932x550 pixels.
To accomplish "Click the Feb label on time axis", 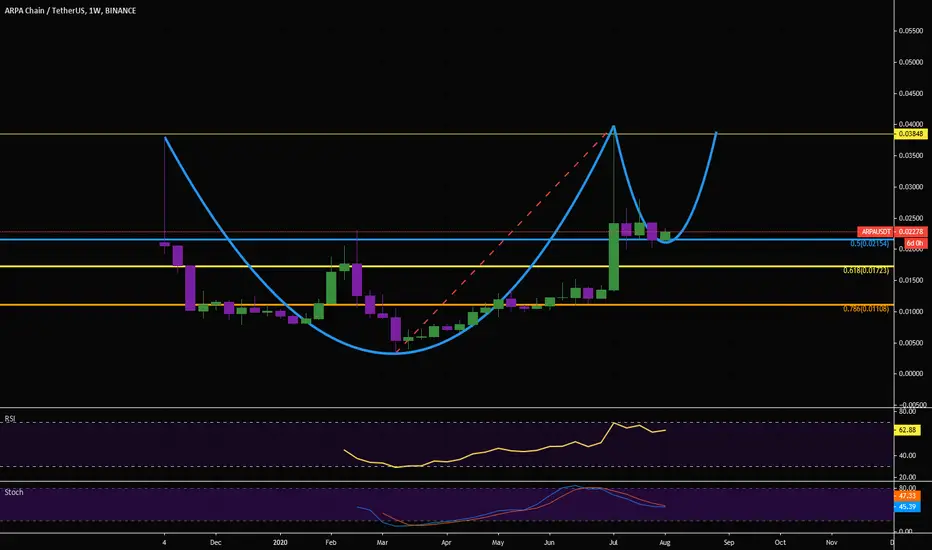I will click(x=330, y=542).
